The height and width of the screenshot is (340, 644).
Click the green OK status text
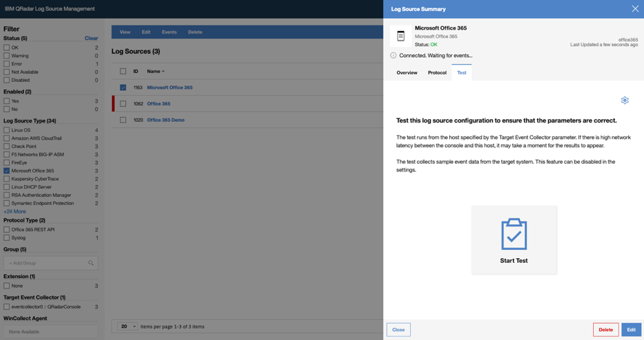[433, 44]
